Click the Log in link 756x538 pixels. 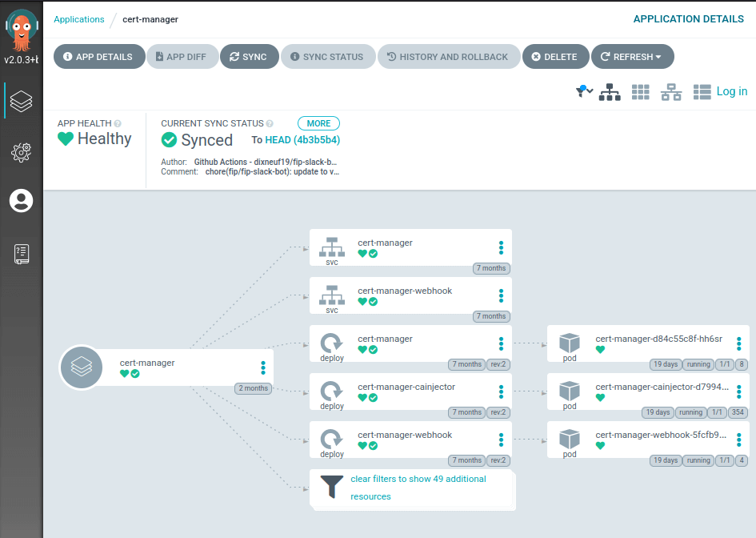(731, 91)
